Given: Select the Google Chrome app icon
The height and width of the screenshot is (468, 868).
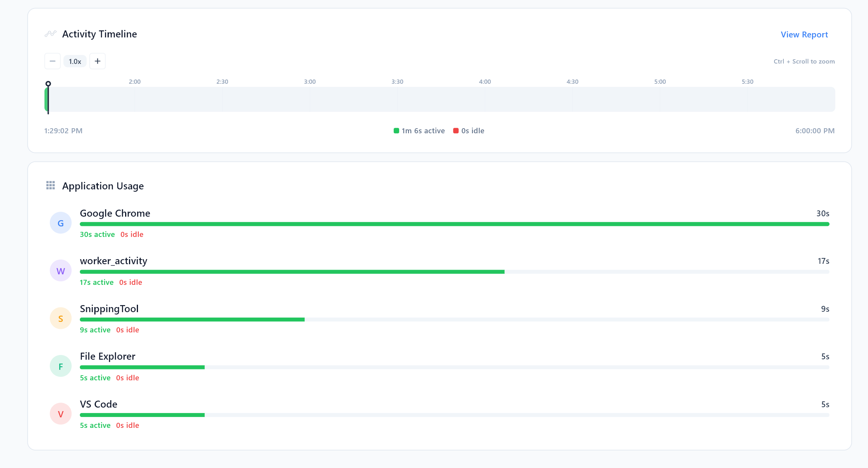Looking at the screenshot, I should (60, 223).
